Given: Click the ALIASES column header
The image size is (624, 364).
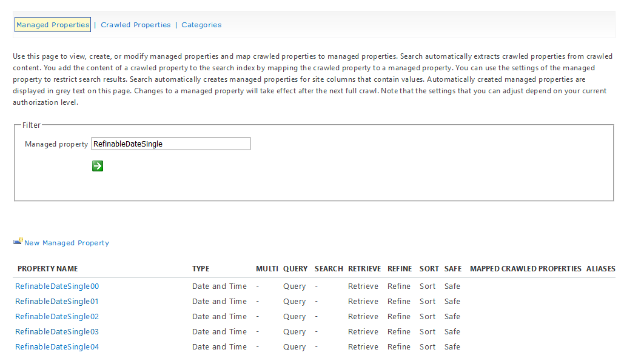Looking at the screenshot, I should (600, 268).
